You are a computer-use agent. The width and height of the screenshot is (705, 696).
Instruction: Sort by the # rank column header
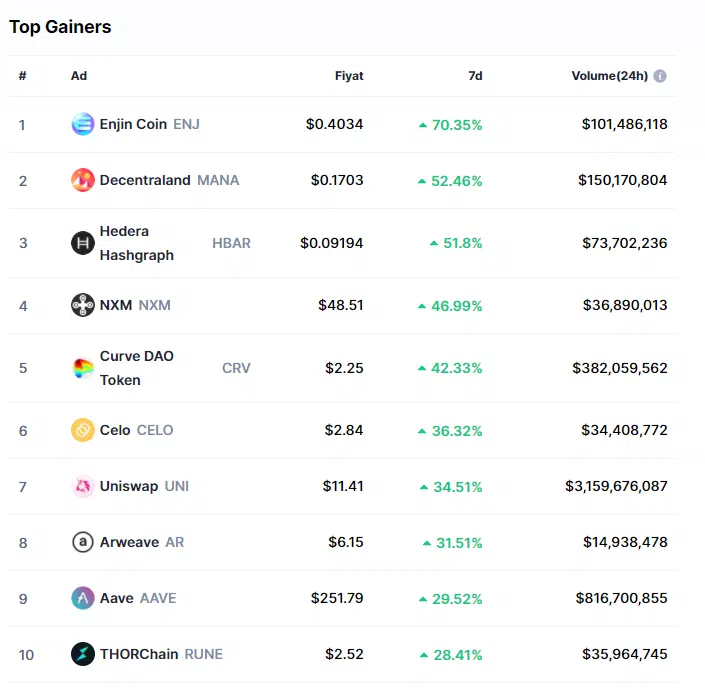22,76
